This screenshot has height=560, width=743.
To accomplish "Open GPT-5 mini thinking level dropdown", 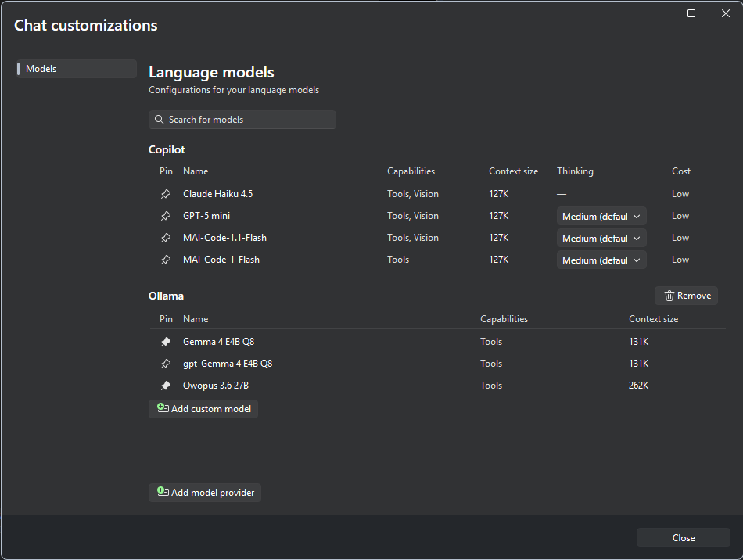I will pos(601,216).
